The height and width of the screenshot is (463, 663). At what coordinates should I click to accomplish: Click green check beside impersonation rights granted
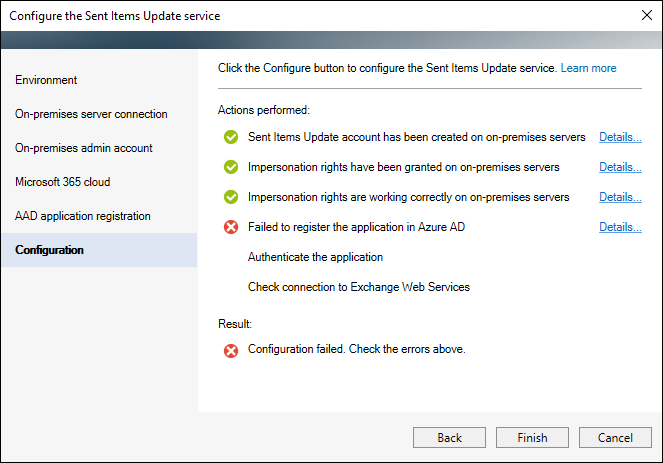[231, 167]
